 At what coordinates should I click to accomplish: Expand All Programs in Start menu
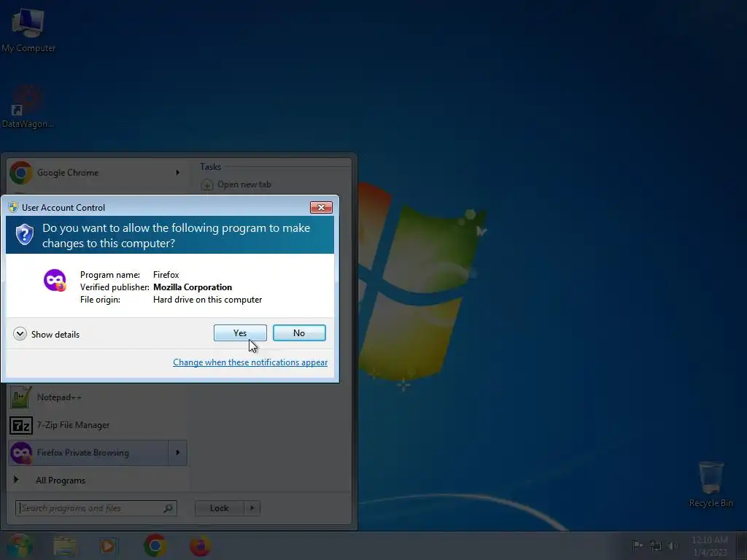[61, 480]
